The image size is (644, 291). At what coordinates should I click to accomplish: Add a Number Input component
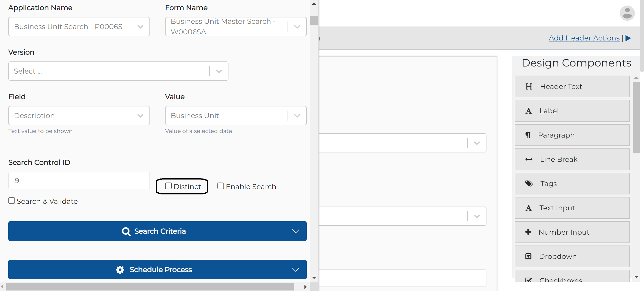click(572, 232)
